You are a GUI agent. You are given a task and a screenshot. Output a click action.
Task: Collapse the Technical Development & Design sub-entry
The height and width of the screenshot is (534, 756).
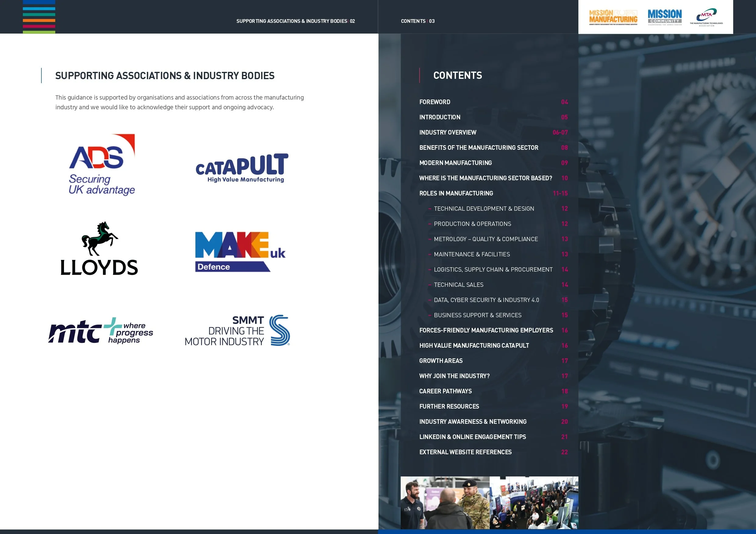484,208
